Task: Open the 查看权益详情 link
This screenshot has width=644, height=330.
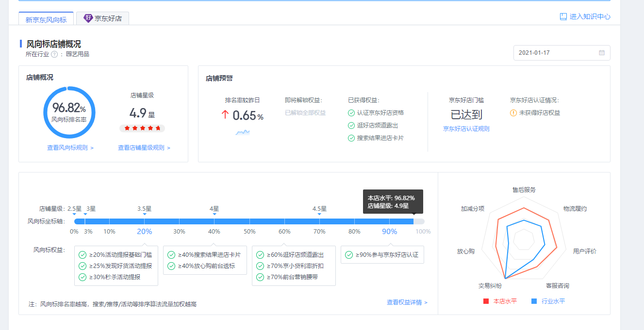Action: pyautogui.click(x=407, y=302)
